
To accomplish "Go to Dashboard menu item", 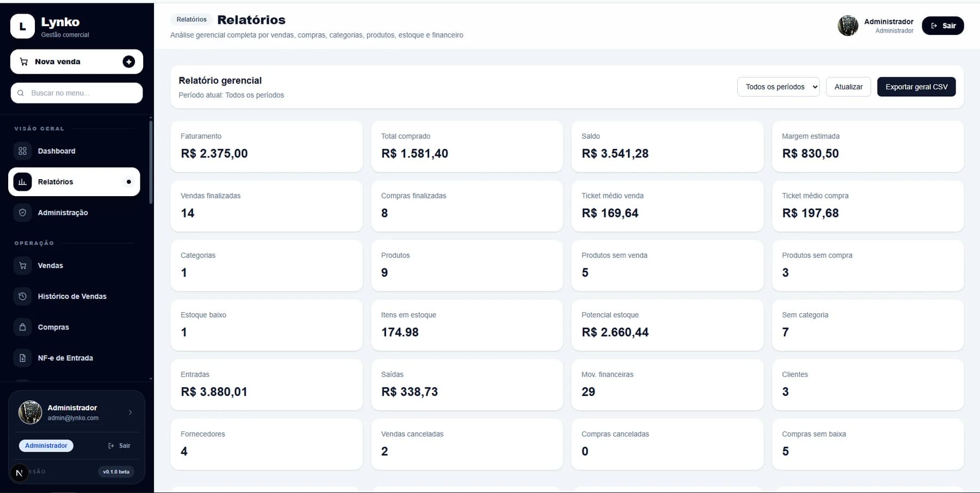I will [x=74, y=151].
